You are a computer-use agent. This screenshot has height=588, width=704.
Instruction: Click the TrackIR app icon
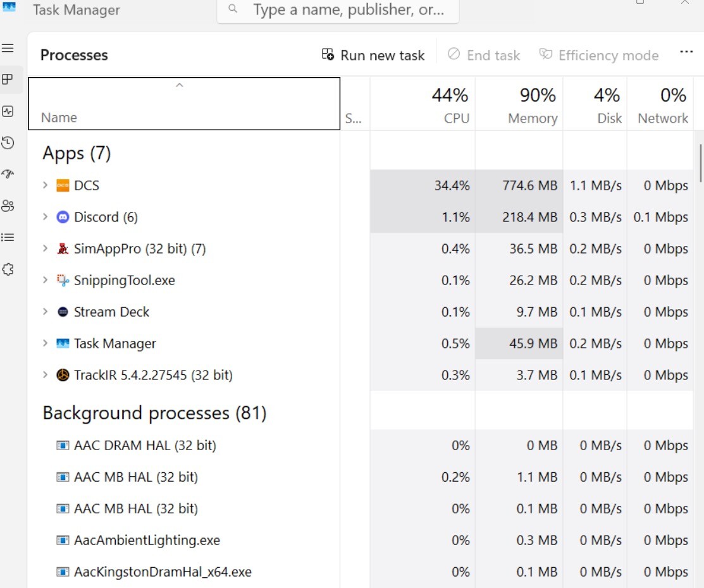point(63,375)
